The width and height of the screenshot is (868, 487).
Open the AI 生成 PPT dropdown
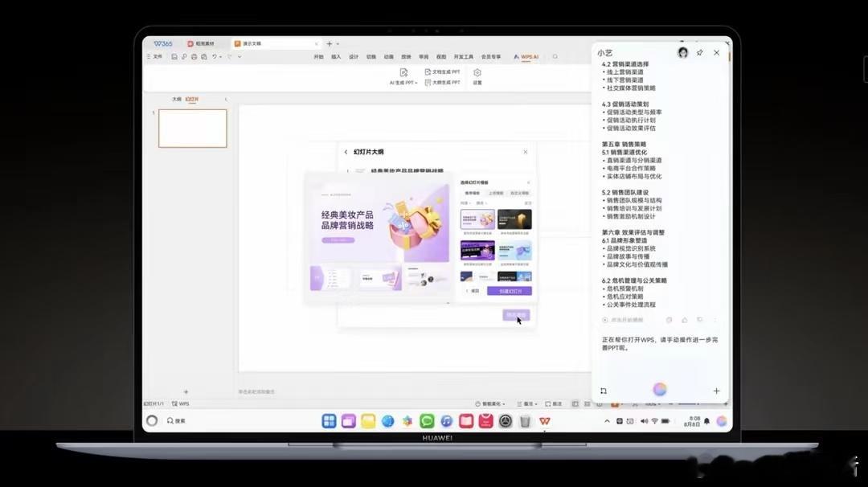[403, 76]
